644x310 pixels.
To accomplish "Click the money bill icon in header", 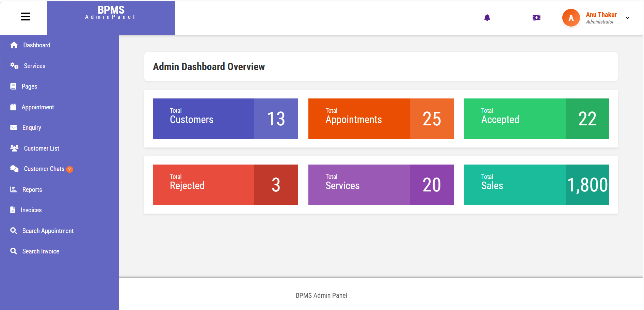I will pyautogui.click(x=536, y=17).
